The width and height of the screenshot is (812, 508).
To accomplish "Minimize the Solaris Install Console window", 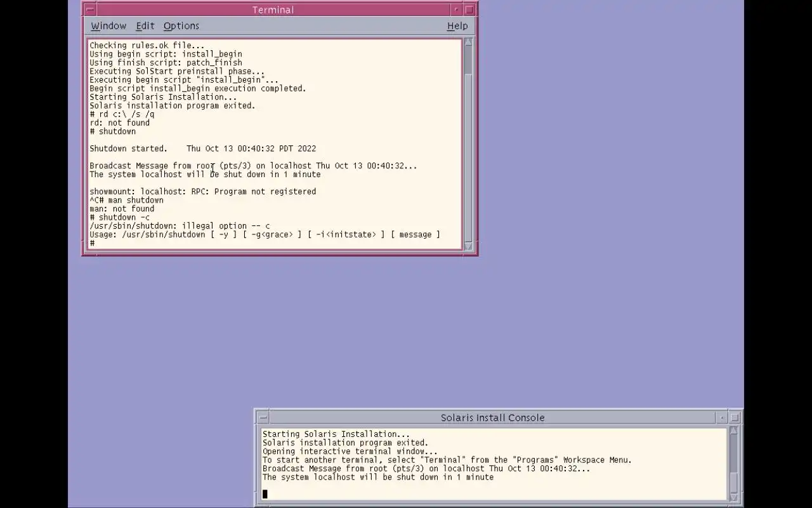I will pyautogui.click(x=722, y=418).
